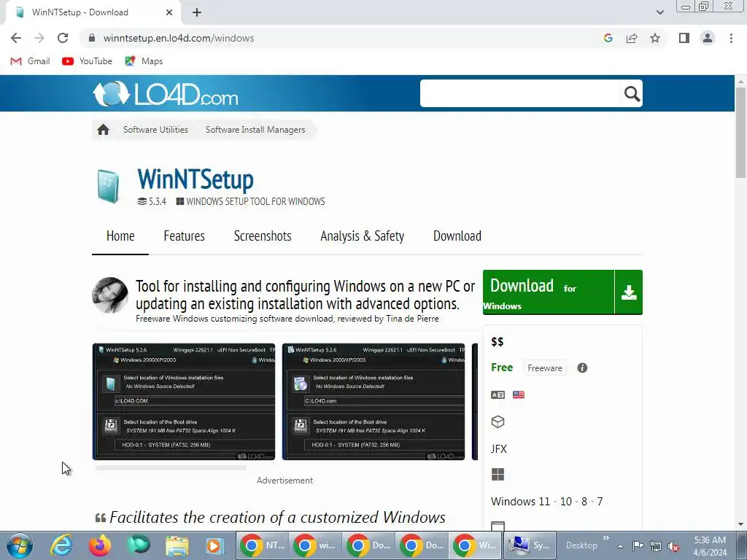Expand the tab search dropdown
Viewport: 747px width, 560px height.
pyautogui.click(x=659, y=12)
